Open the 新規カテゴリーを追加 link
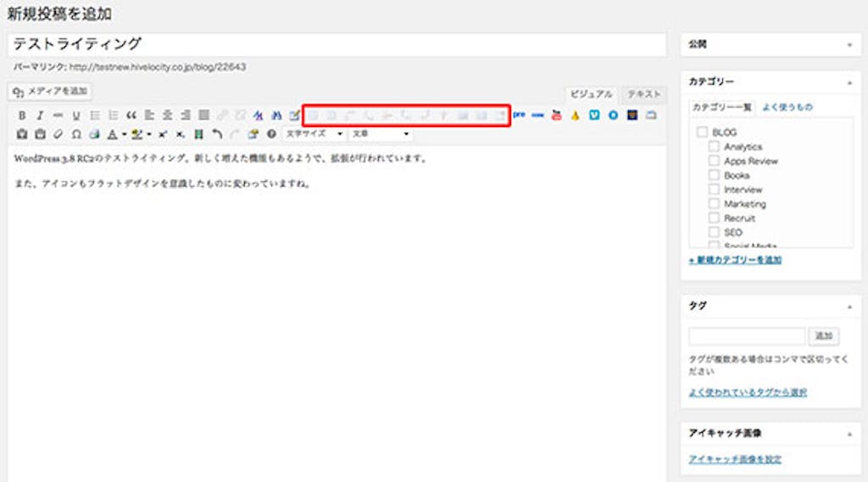 point(735,259)
